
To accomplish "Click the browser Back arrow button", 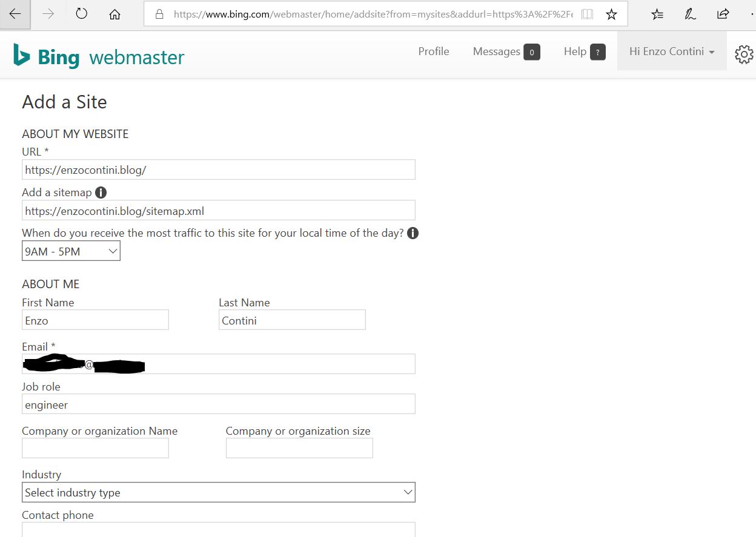I will coord(15,15).
